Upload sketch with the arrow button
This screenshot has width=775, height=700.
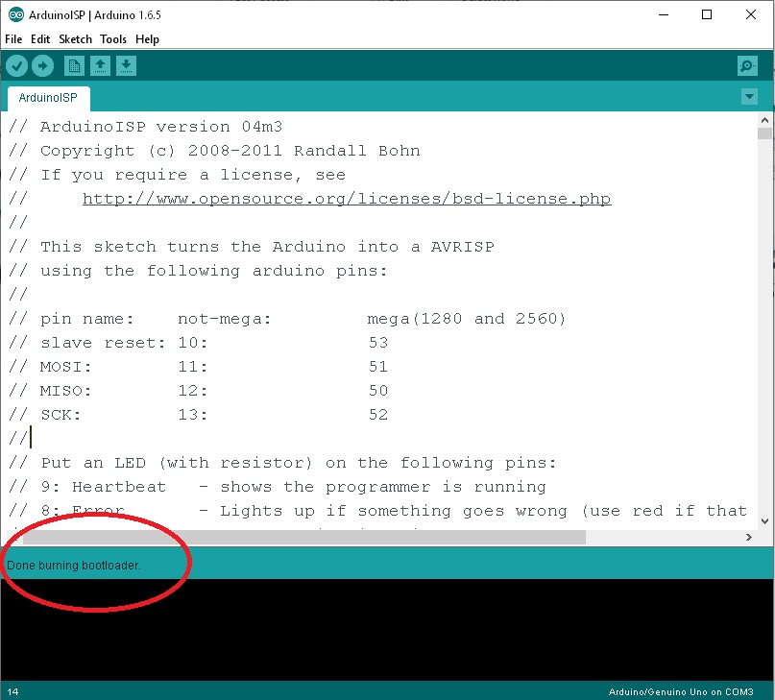(42, 65)
